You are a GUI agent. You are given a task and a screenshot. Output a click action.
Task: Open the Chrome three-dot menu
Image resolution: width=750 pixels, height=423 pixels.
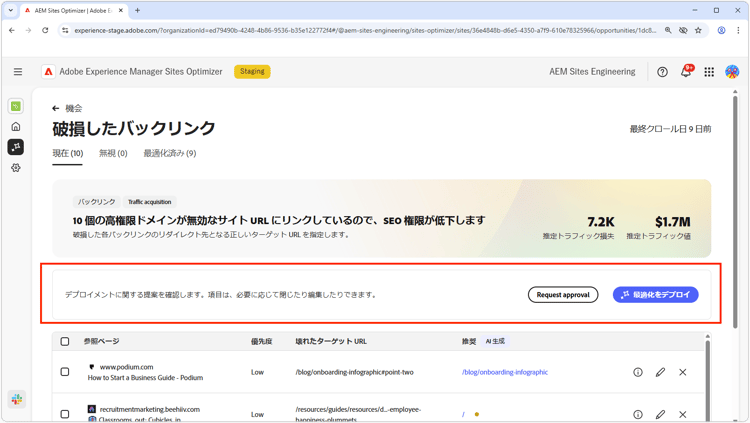[x=738, y=30]
